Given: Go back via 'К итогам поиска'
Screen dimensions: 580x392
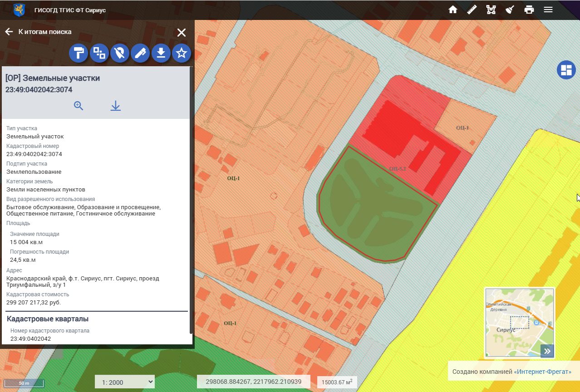Looking at the screenshot, I should [x=39, y=32].
